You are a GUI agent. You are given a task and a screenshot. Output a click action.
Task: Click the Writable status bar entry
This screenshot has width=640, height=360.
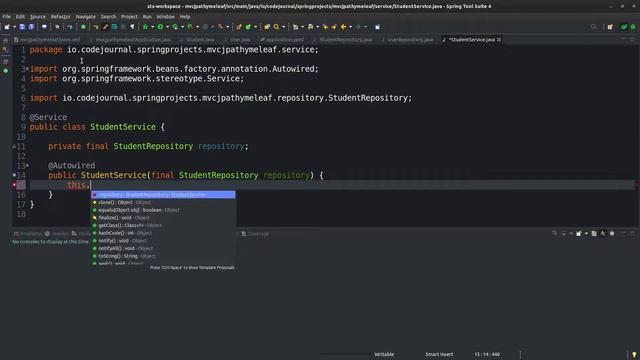(x=384, y=354)
